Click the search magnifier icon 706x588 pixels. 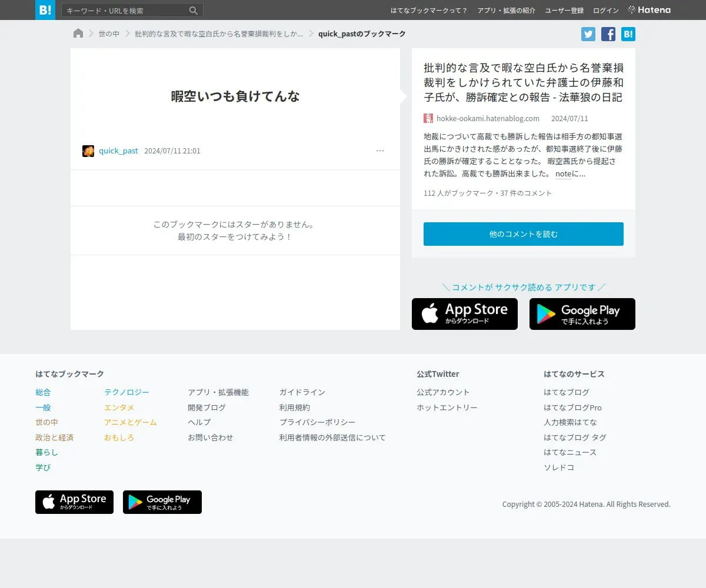pos(194,11)
